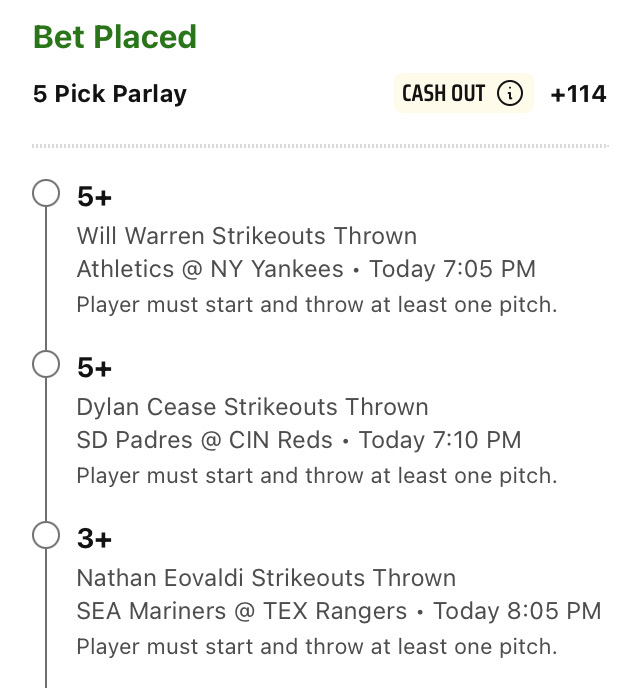Click the Athletics @ NY Yankees matchup

pos(210,269)
